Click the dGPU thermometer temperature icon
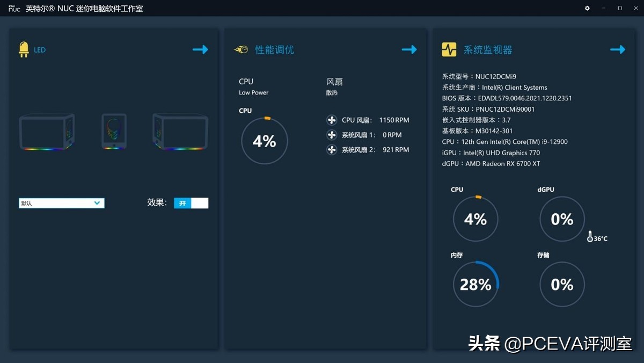 click(590, 236)
